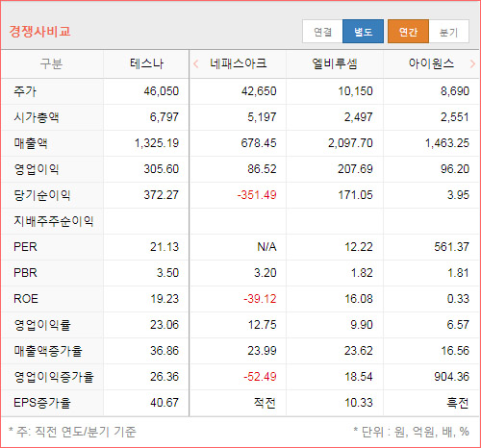Image resolution: width=481 pixels, height=448 pixels.
Task: Click operating profit growth -52.49
Action: coord(260,377)
